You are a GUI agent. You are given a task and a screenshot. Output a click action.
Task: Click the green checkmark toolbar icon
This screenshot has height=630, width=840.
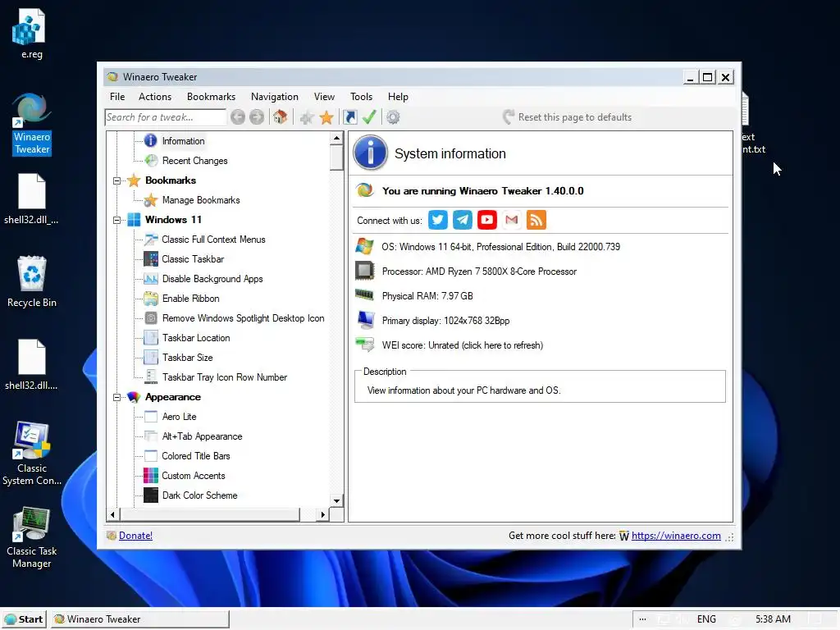369,116
